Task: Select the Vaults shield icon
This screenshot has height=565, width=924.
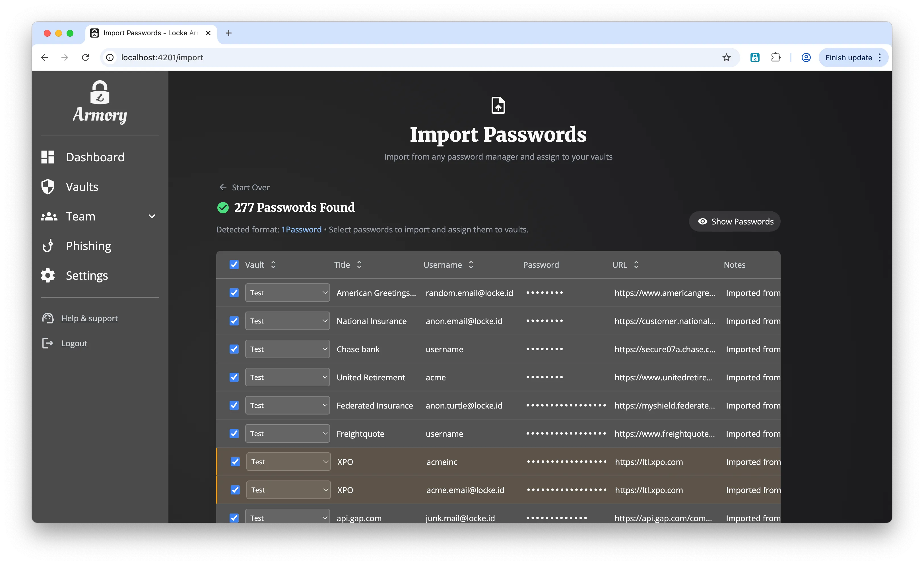Action: pyautogui.click(x=48, y=186)
